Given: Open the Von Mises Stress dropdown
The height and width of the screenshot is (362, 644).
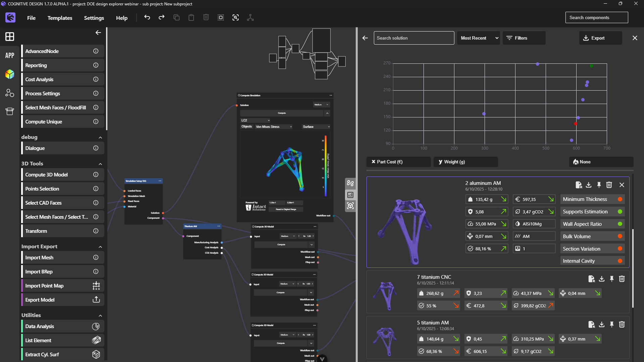Looking at the screenshot, I should 274,127.
